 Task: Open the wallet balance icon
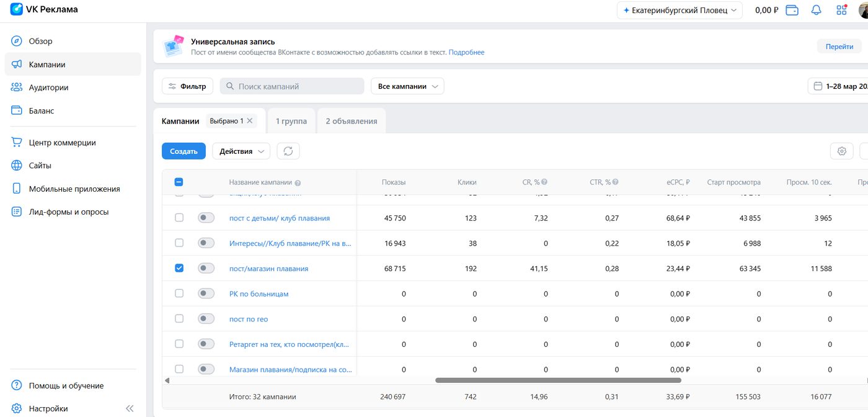(x=792, y=10)
